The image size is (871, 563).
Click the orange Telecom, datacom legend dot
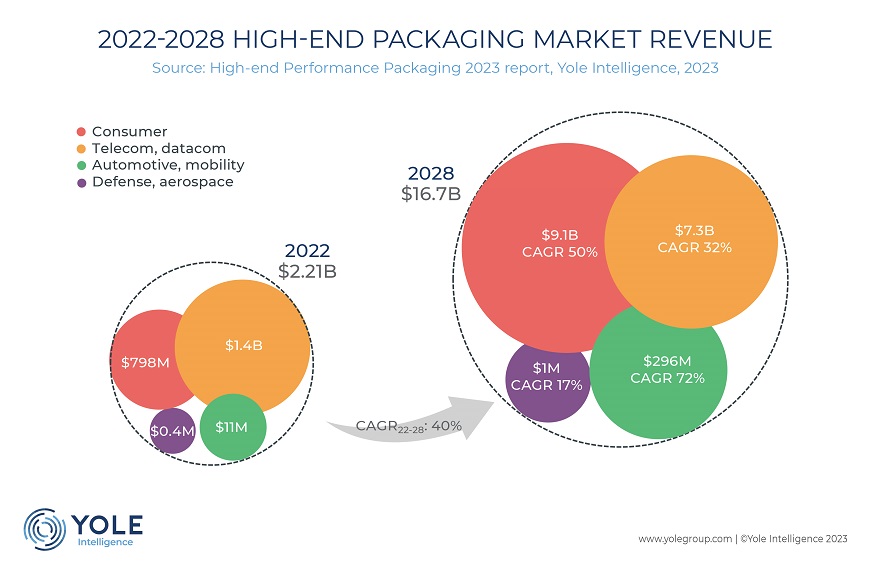pyautogui.click(x=81, y=149)
